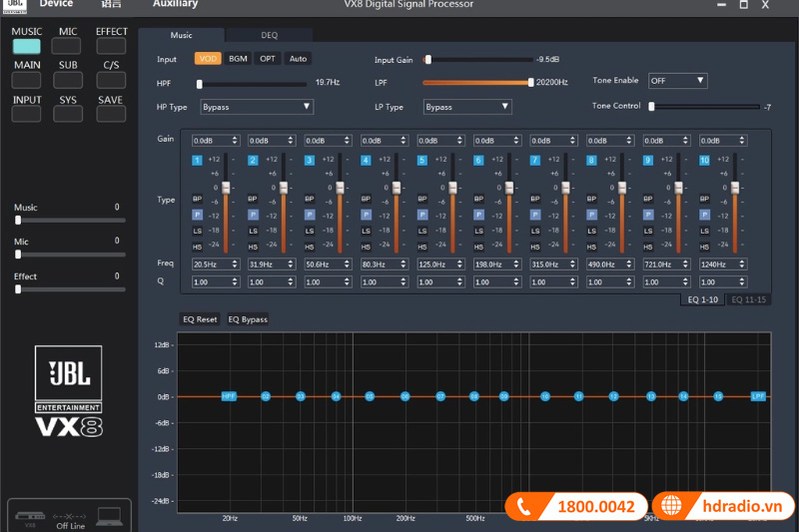Screen dimensions: 799x532
Task: Select HS filter type for band 4
Action: pos(366,245)
